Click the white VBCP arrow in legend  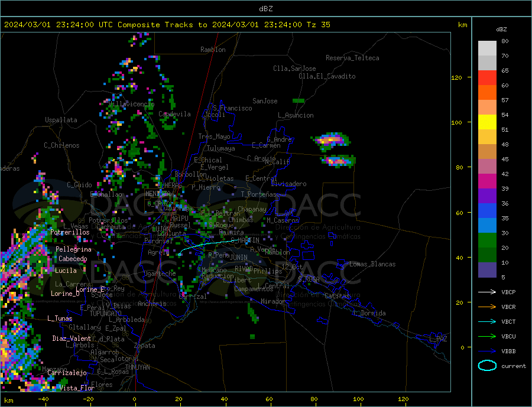(x=487, y=292)
